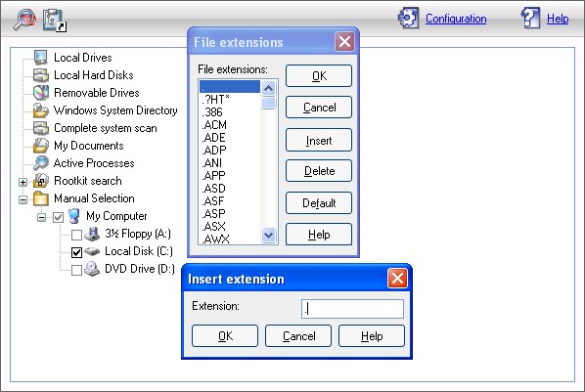Select the .ANI extension entry
585x392 pixels.
coord(230,162)
